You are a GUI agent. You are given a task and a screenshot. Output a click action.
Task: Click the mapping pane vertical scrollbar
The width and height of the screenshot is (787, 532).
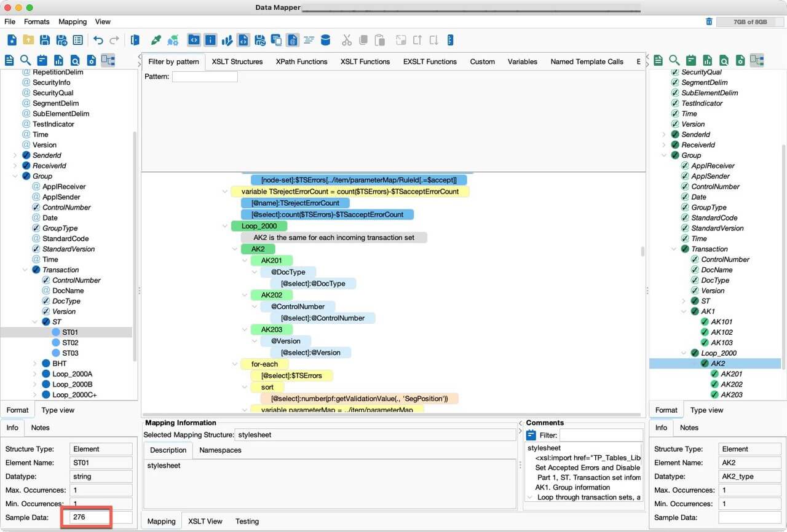tap(643, 251)
